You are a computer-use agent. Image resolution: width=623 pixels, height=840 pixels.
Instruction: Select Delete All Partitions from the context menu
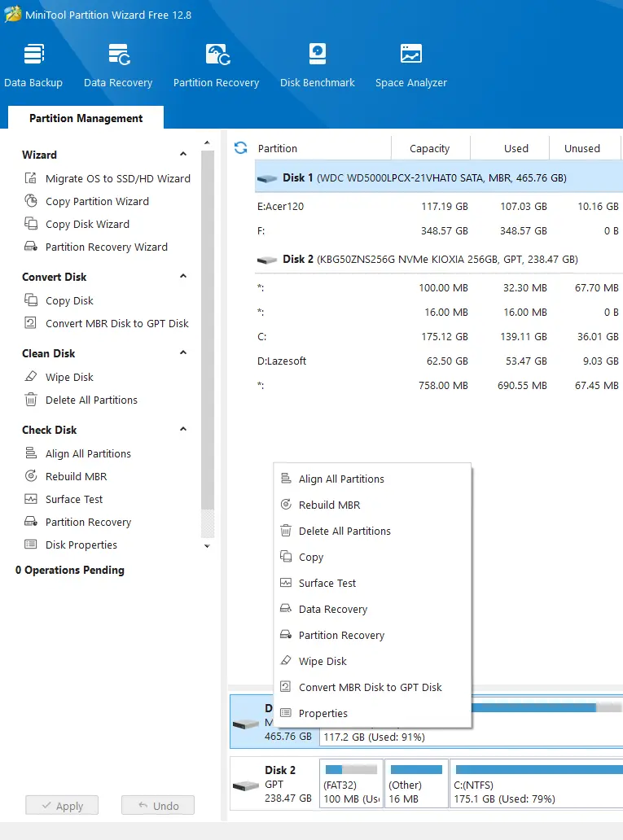[x=373, y=531]
